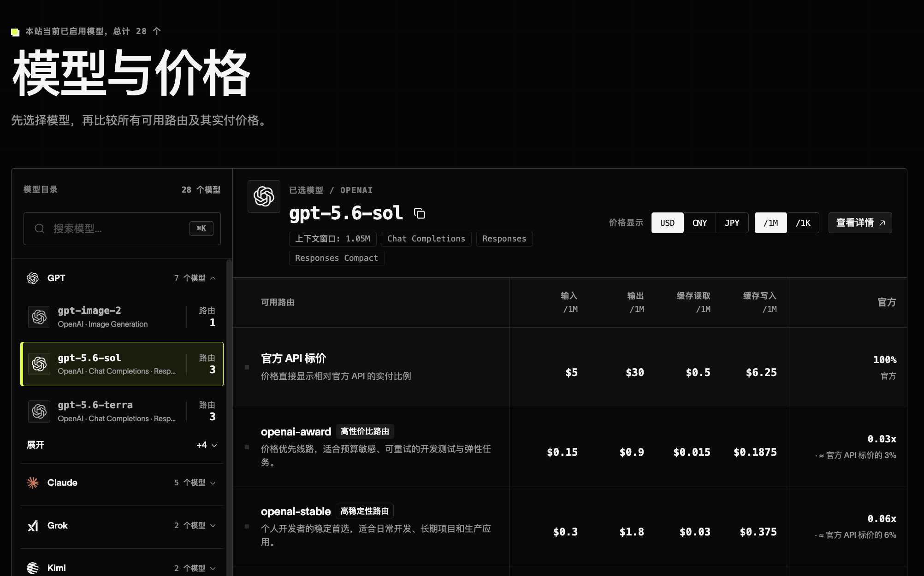924x576 pixels.
Task: Click the Chat Completions tag
Action: click(x=426, y=239)
